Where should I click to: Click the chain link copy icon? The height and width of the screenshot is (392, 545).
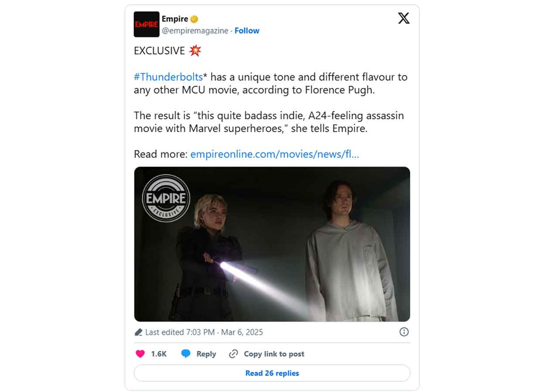(x=234, y=354)
